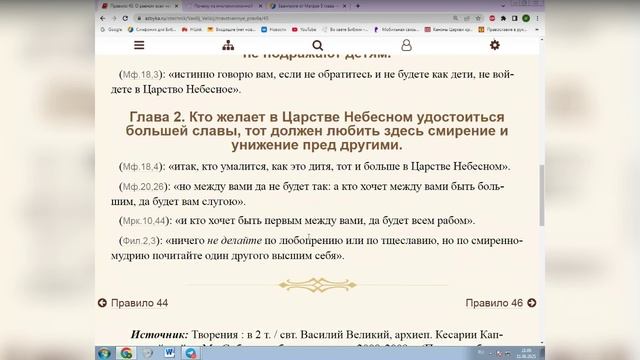Bookmark this page with the star icon

(x=478, y=18)
